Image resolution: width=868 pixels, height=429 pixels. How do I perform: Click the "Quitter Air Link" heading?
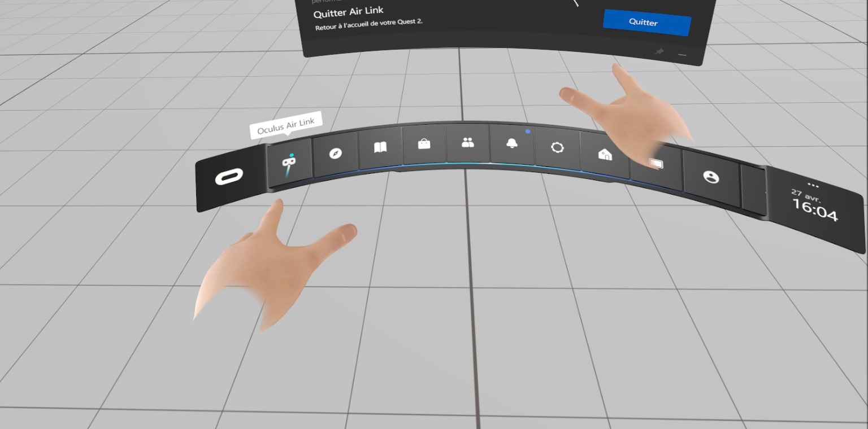point(349,12)
